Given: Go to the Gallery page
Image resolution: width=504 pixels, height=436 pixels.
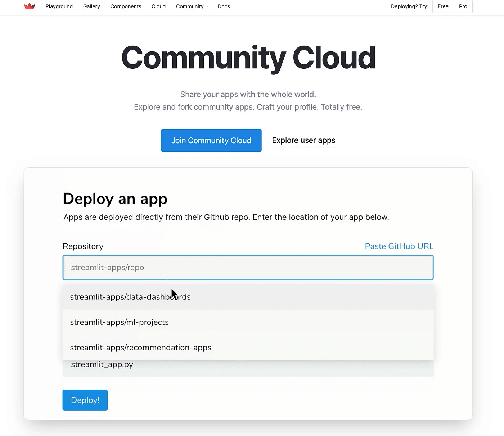Looking at the screenshot, I should click(x=91, y=6).
